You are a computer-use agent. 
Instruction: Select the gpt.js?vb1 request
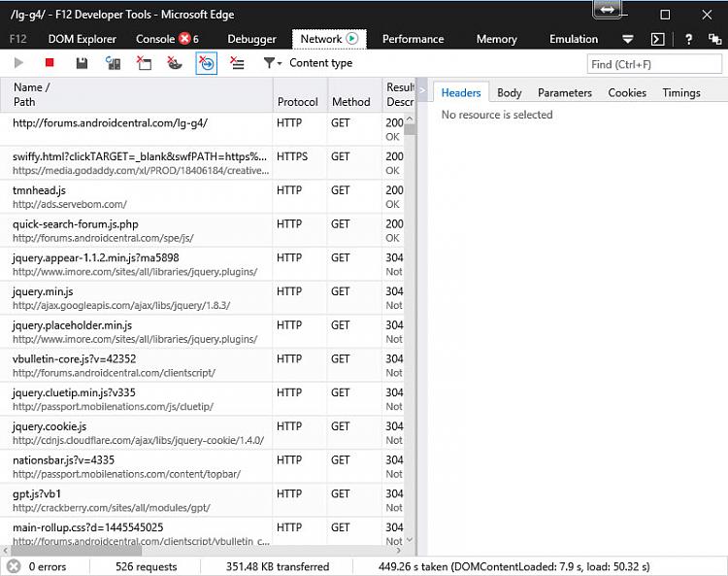[x=202, y=500]
